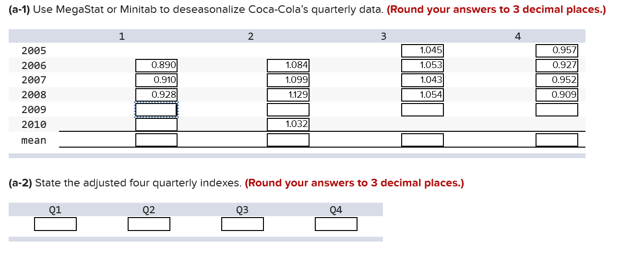This screenshot has width=644, height=254.
Task: Select the Q2 adjusted index field
Action: pyautogui.click(x=149, y=224)
